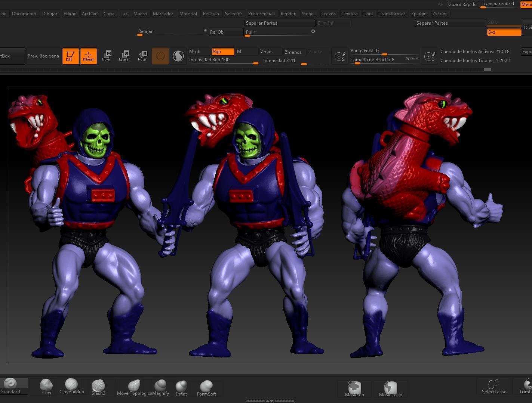Toggle Dynamic brush size
The height and width of the screenshot is (403, 532).
[x=412, y=58]
